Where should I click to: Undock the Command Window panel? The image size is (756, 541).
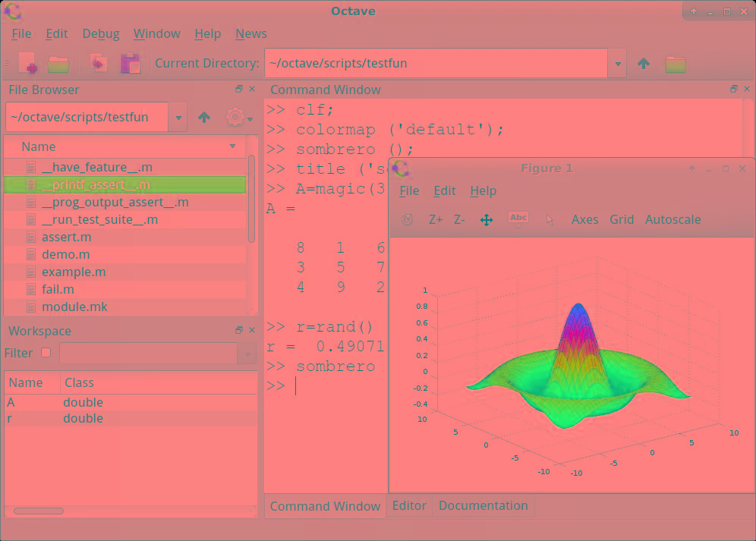click(x=734, y=89)
